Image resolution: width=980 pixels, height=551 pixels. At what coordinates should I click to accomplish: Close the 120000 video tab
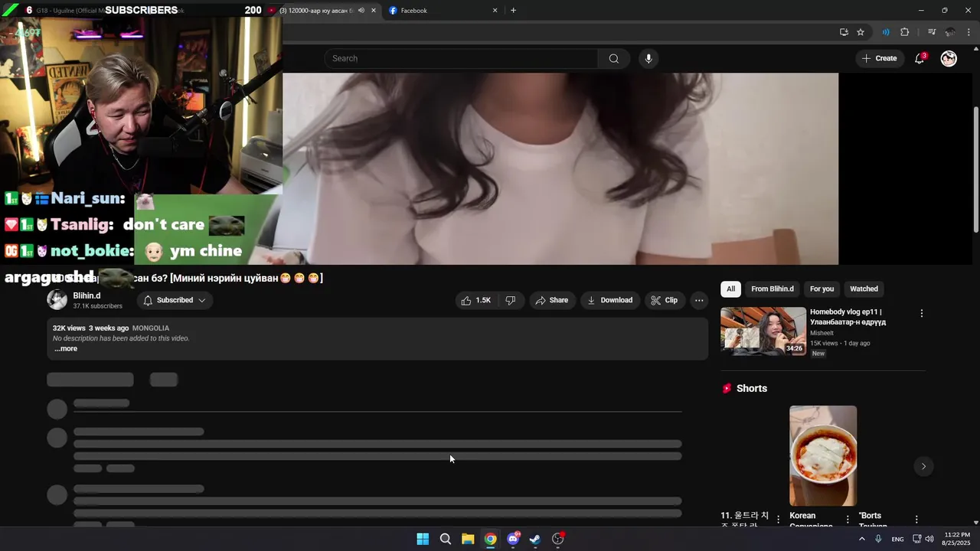374,11
